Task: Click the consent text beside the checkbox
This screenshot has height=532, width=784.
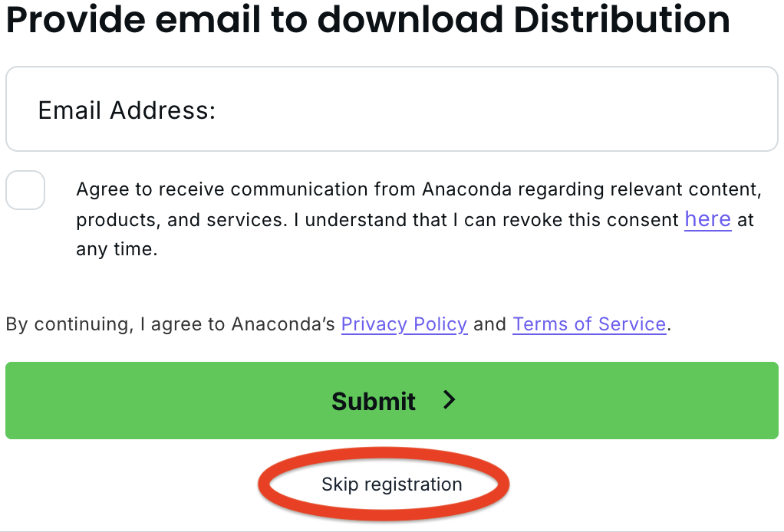Action: 419,218
